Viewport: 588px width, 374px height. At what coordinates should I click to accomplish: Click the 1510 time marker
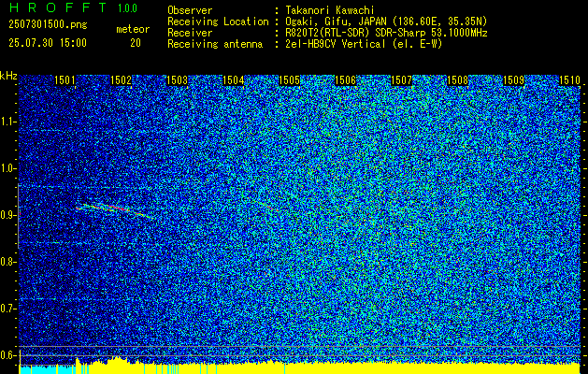click(569, 80)
